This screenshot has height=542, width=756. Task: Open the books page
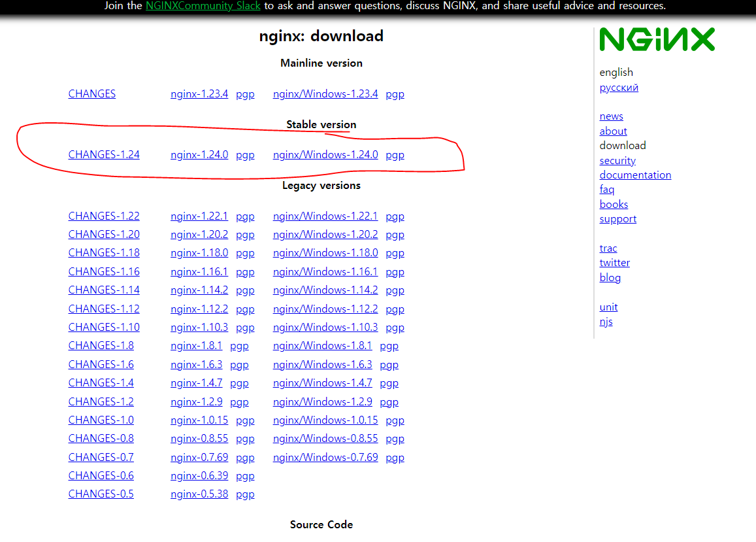pyautogui.click(x=614, y=204)
